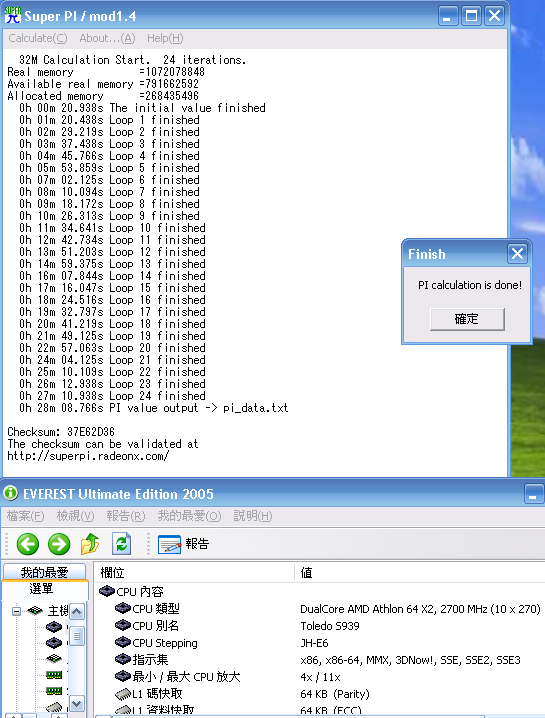
Task: Click the 4x / 11x multiplier value
Action: coord(320,677)
